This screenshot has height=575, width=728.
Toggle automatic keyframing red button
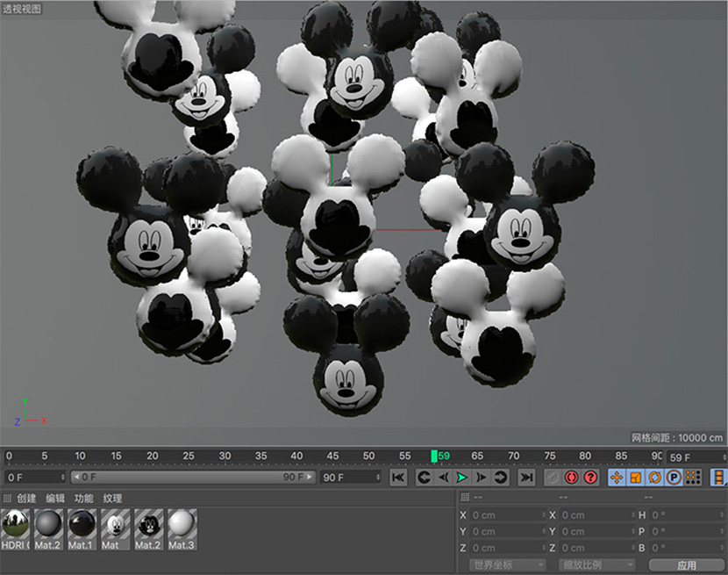[x=571, y=478]
